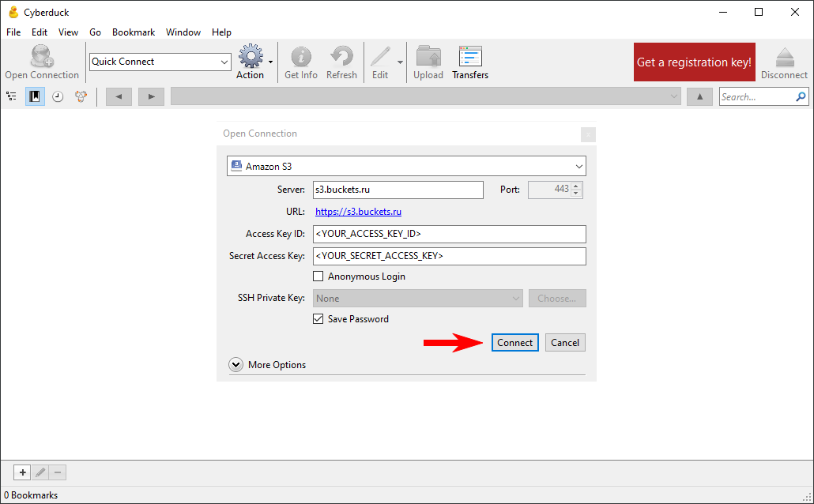Increase the Port value stepper up

click(575, 186)
